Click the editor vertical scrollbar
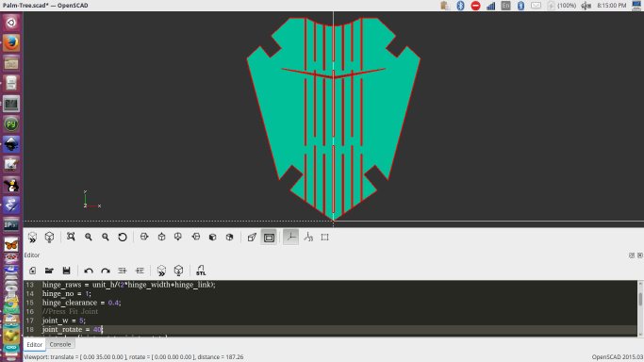The width and height of the screenshot is (644, 362). click(x=640, y=308)
